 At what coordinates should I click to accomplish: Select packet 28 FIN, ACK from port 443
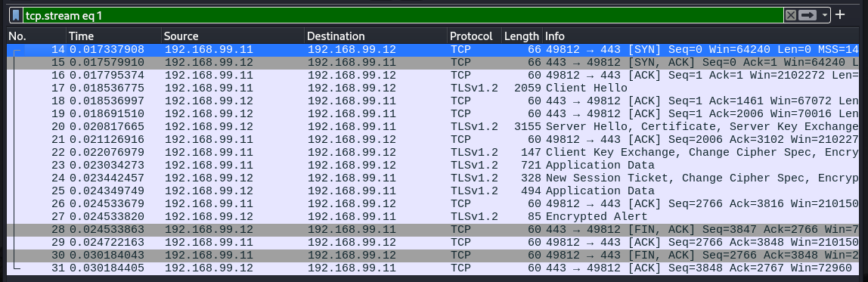tap(433, 229)
